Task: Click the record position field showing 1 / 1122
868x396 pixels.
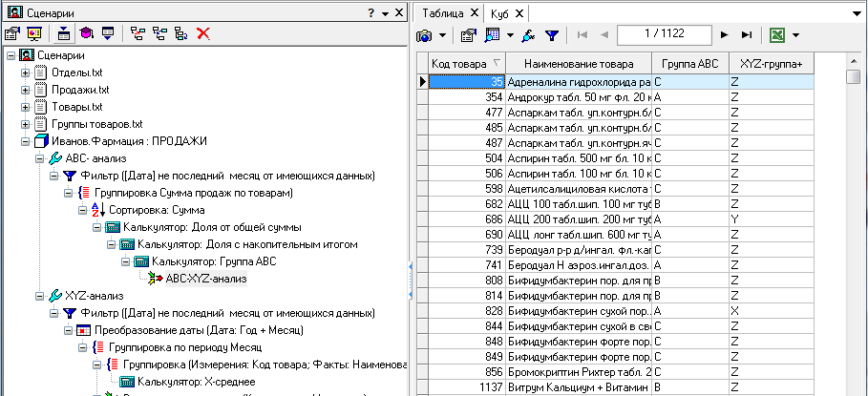Action: pyautogui.click(x=664, y=34)
